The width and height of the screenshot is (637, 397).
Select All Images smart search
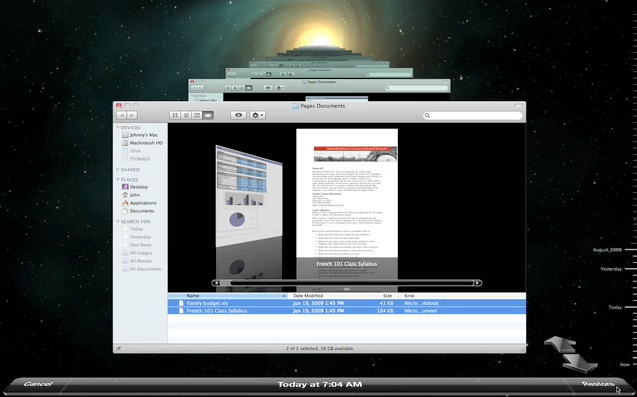click(x=137, y=253)
